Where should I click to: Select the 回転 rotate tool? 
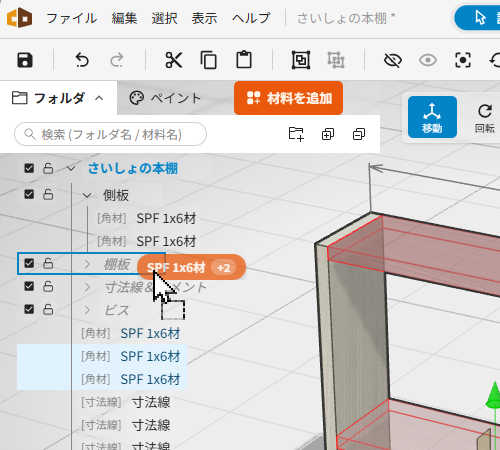[485, 117]
